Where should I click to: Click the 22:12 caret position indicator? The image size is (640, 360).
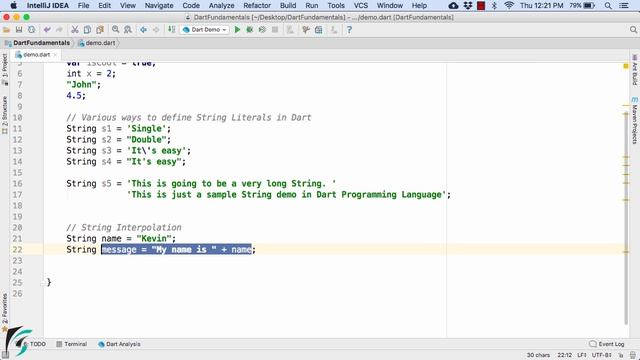pos(564,355)
